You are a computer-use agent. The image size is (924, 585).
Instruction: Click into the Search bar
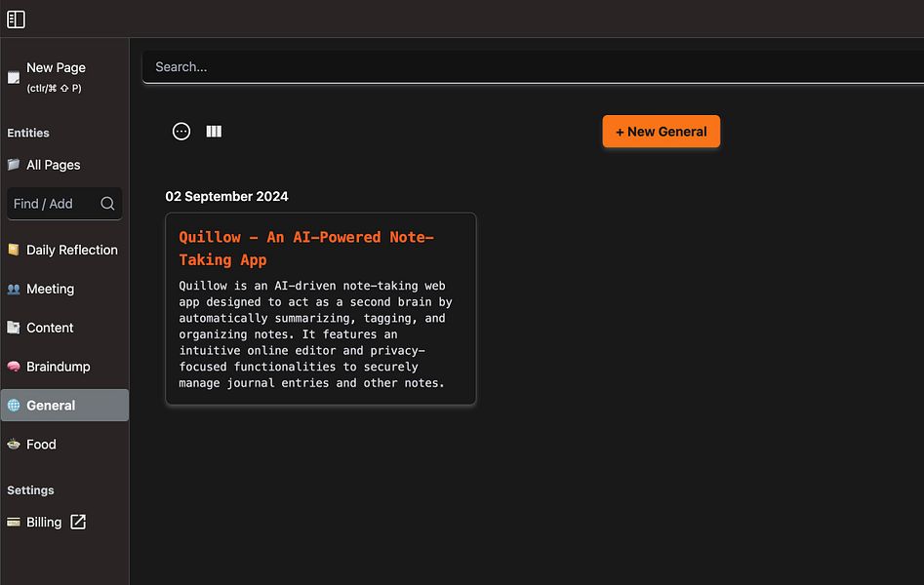[533, 67]
